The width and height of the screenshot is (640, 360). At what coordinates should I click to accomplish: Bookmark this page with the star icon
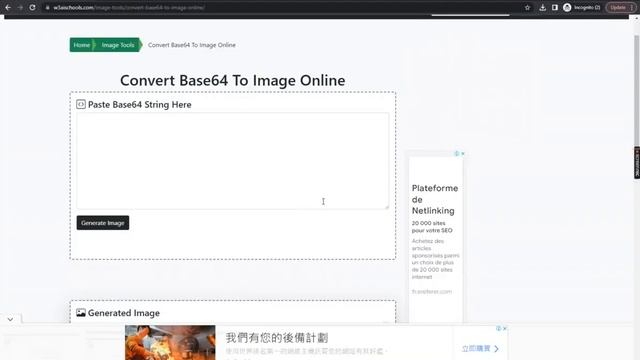coord(527,7)
